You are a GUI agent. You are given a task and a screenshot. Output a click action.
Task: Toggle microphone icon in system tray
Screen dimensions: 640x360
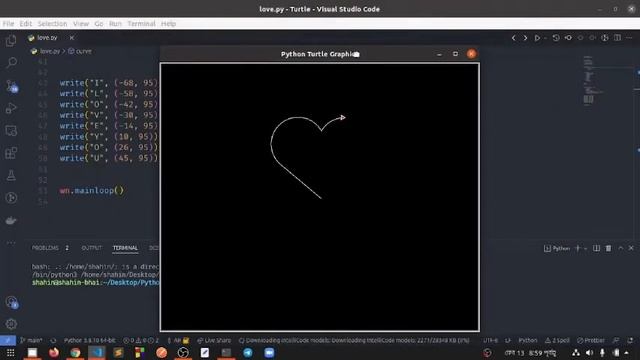click(x=602, y=353)
